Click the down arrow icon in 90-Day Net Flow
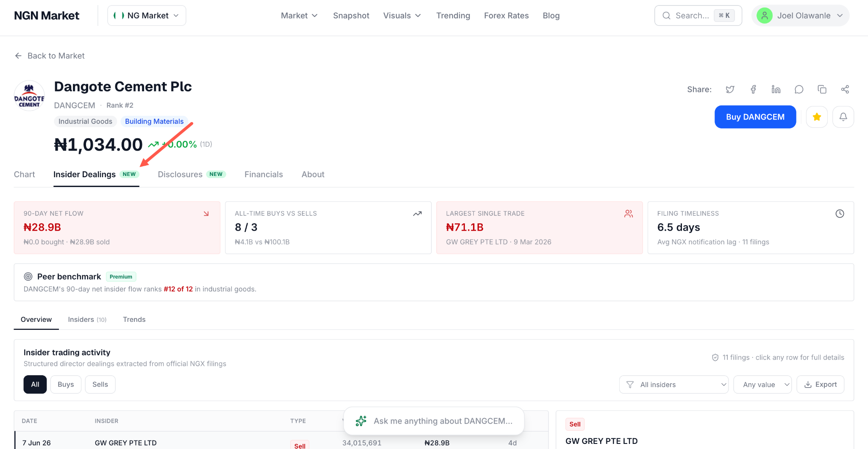This screenshot has width=868, height=449. tap(206, 214)
